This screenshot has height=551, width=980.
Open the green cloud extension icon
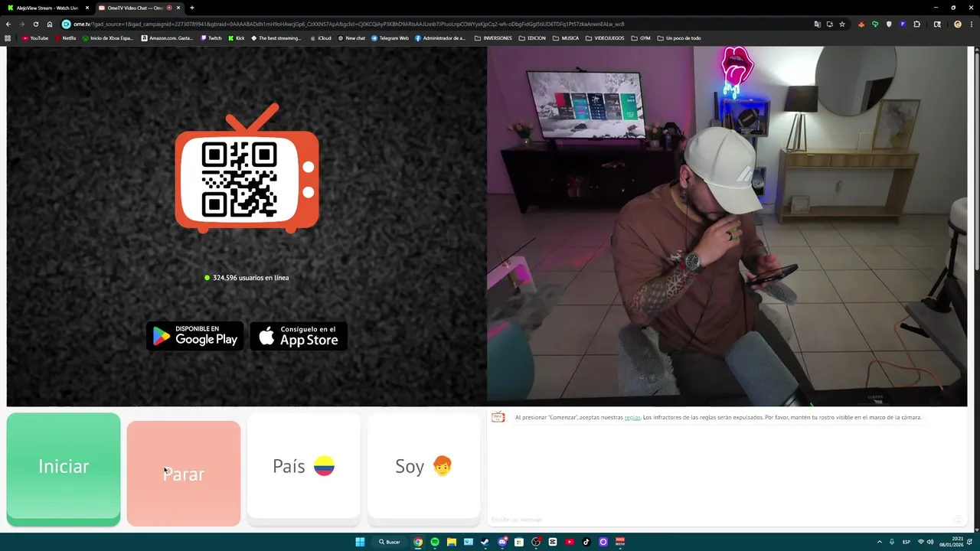pos(875,24)
